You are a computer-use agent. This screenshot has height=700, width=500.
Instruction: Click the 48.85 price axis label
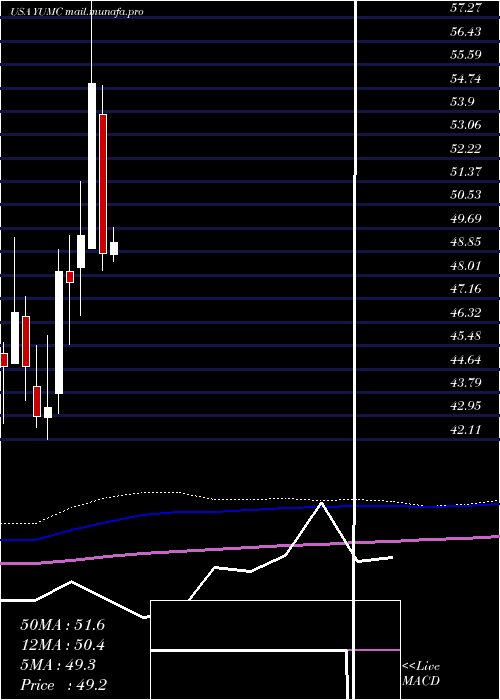pyautogui.click(x=466, y=242)
